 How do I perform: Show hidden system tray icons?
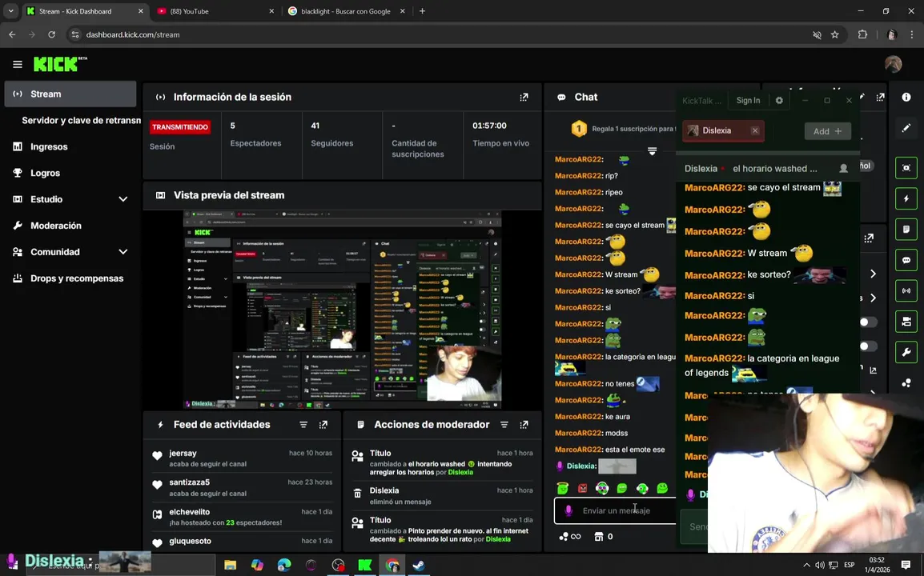point(806,566)
